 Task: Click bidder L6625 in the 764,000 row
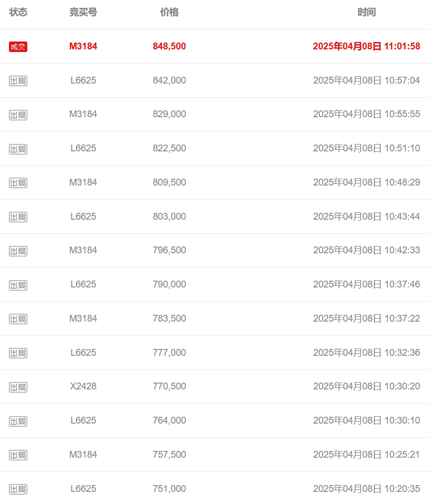tap(83, 420)
